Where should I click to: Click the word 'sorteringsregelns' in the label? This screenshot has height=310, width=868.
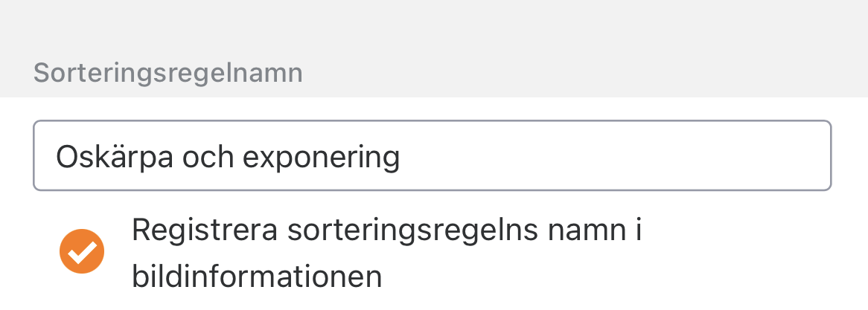(x=401, y=231)
